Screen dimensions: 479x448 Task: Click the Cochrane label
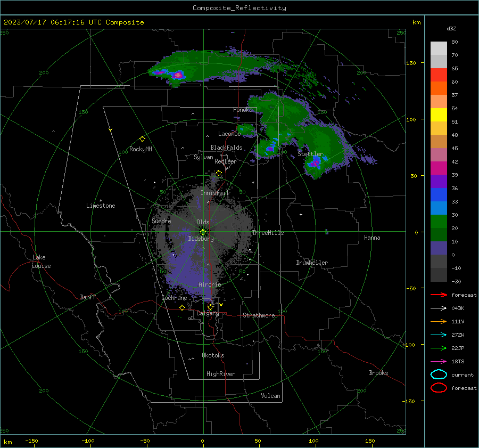(x=174, y=298)
